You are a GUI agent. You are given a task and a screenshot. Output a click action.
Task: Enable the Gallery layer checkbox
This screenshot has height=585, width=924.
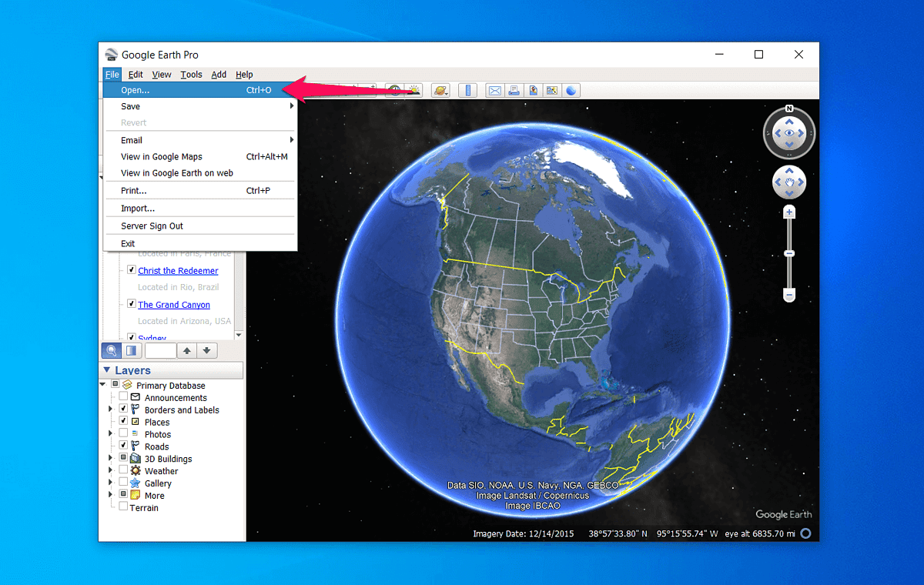pyautogui.click(x=123, y=483)
